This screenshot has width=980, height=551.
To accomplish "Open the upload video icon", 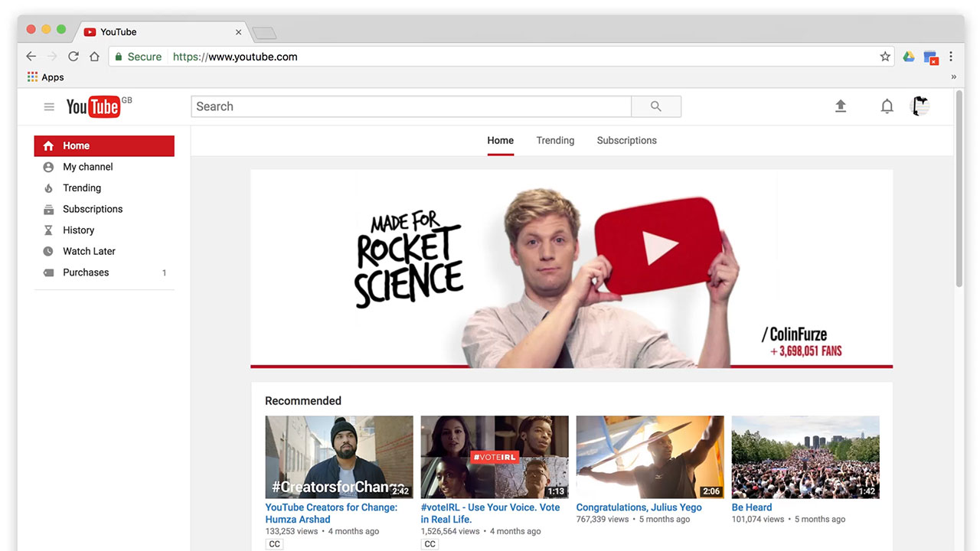I will point(841,106).
